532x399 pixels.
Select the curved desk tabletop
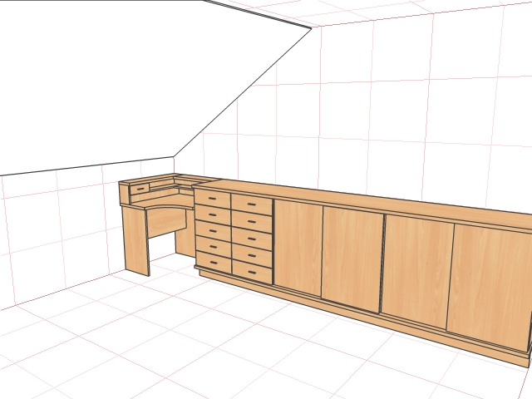pyautogui.click(x=162, y=201)
